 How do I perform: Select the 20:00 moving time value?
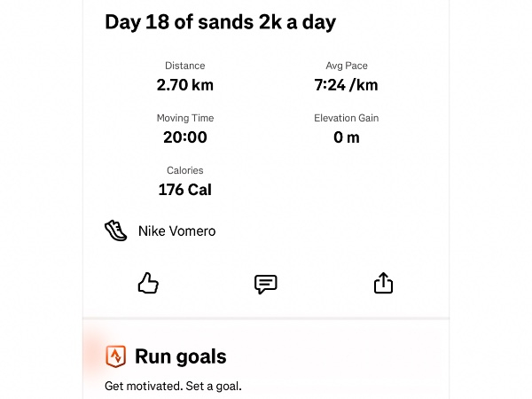coord(184,137)
